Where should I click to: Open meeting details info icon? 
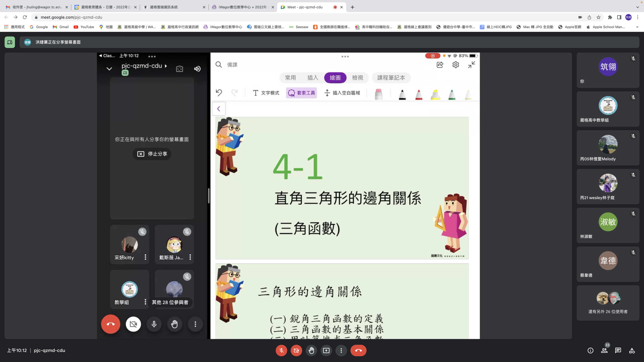[x=590, y=350]
